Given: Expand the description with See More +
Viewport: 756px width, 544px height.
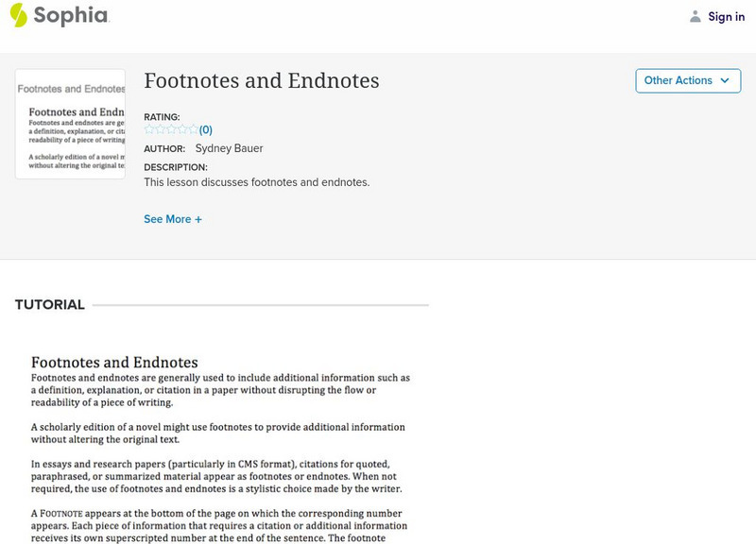Looking at the screenshot, I should point(173,219).
